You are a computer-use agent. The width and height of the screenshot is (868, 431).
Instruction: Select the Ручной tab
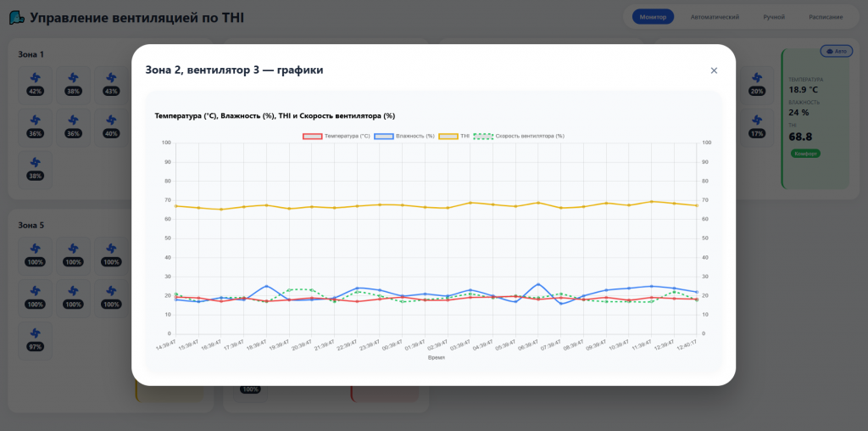click(774, 17)
